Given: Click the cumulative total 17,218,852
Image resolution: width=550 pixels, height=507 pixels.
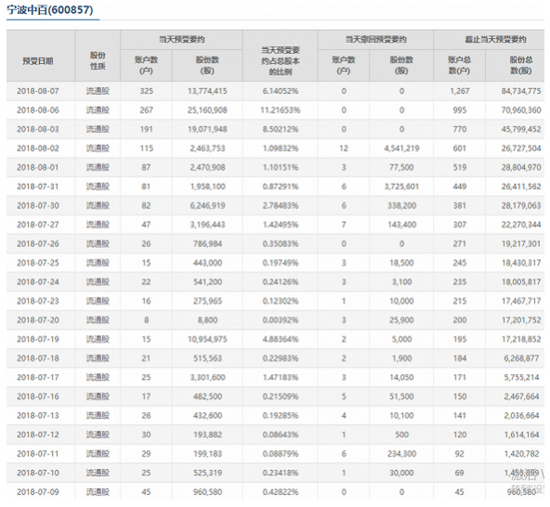Looking at the screenshot, I should coord(521,339).
